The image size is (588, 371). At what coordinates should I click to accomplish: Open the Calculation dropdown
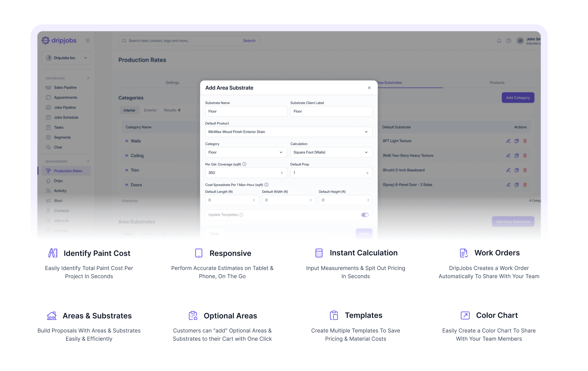point(331,152)
